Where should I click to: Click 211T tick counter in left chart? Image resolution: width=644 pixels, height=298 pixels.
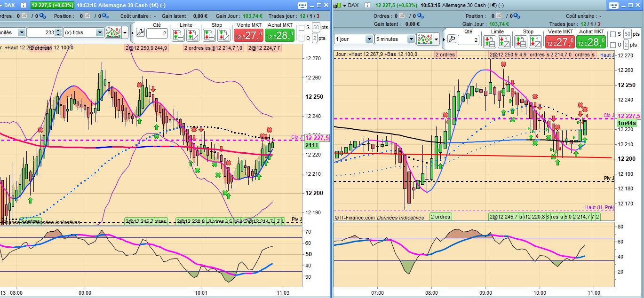tap(312, 145)
